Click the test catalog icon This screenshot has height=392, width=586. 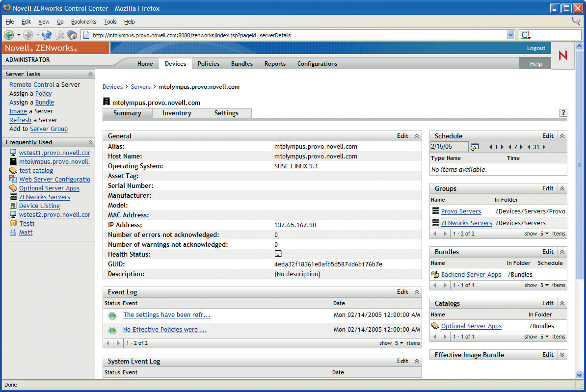[x=13, y=170]
